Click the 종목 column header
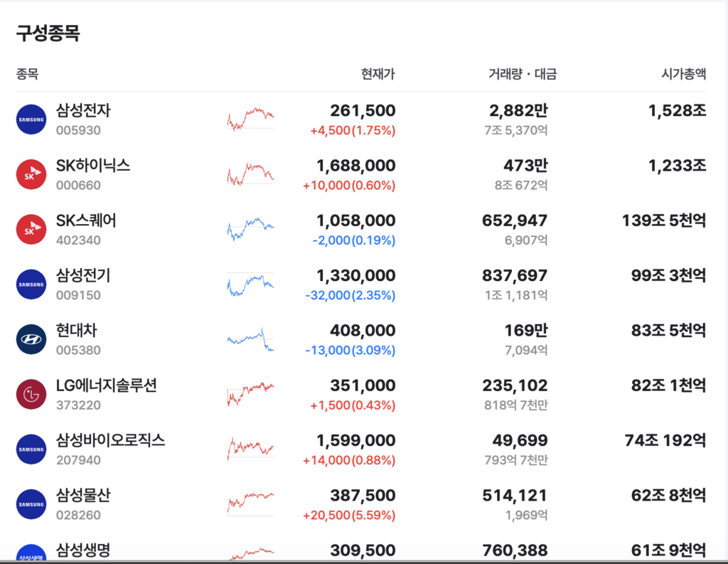 pos(28,74)
